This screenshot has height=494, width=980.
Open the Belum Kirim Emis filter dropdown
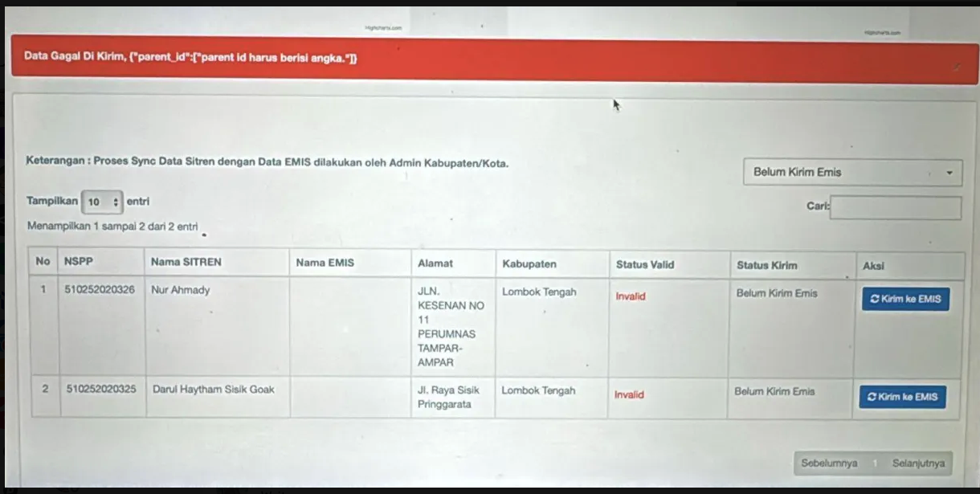852,172
